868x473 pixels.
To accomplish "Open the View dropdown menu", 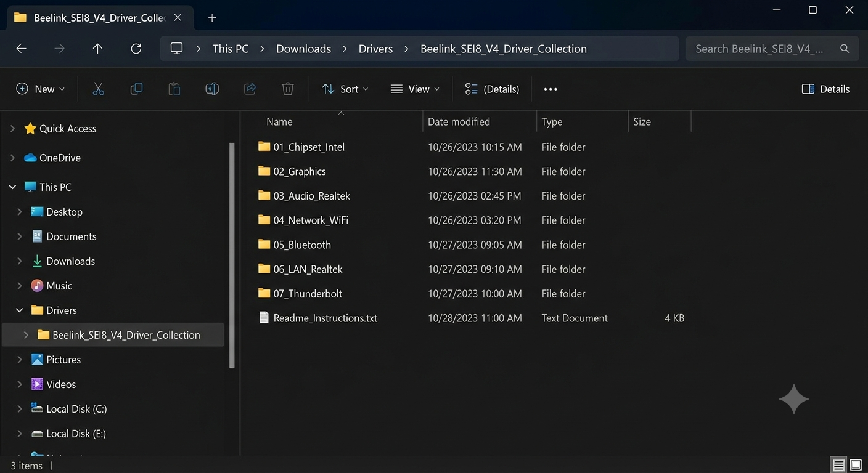I will (x=415, y=89).
